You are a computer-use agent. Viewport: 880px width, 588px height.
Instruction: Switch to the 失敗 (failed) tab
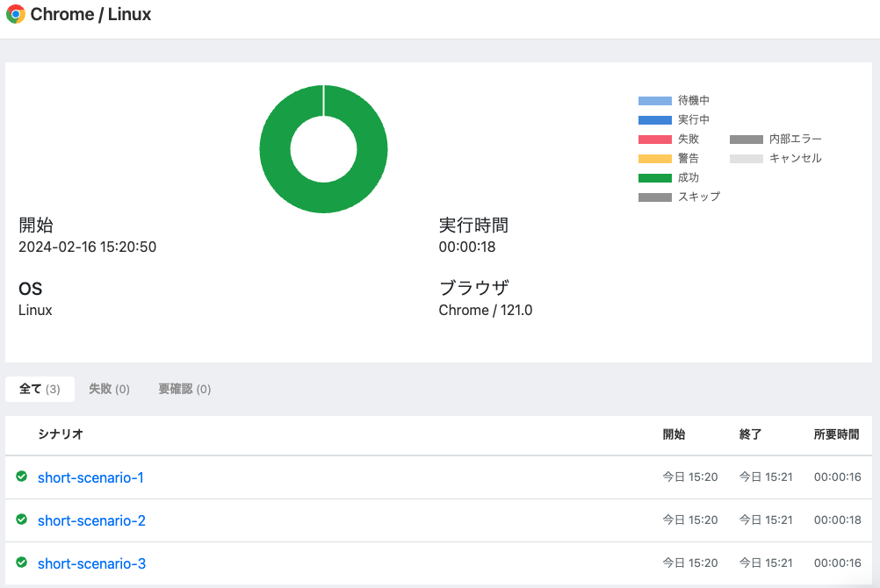[109, 389]
